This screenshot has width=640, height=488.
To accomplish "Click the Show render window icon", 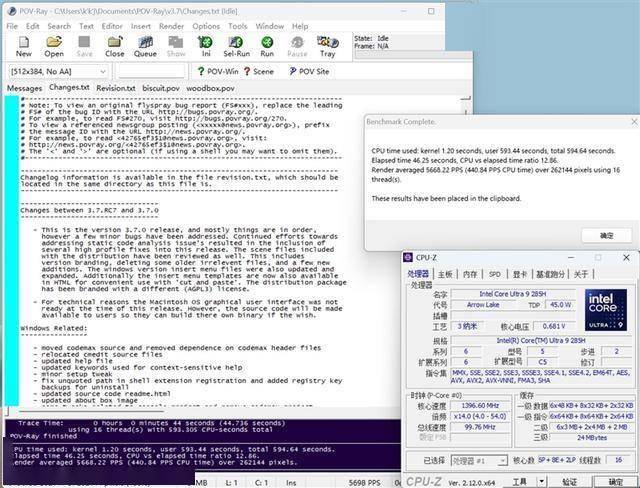I will [x=176, y=47].
